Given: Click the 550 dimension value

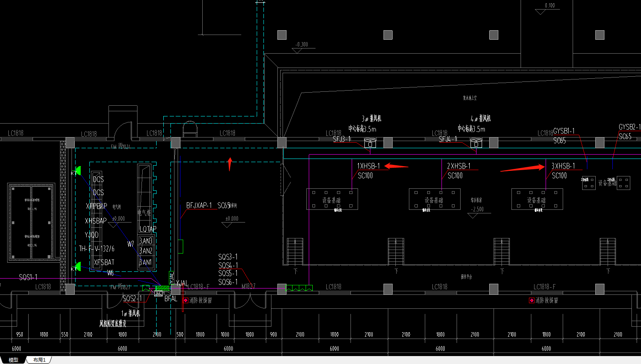Looking at the screenshot, I should pos(65,335).
